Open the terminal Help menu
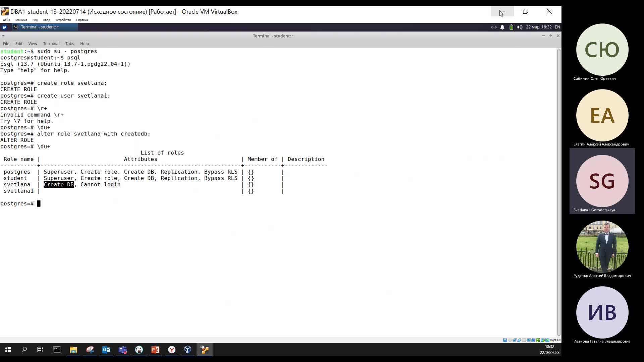The width and height of the screenshot is (644, 362). pos(85,44)
